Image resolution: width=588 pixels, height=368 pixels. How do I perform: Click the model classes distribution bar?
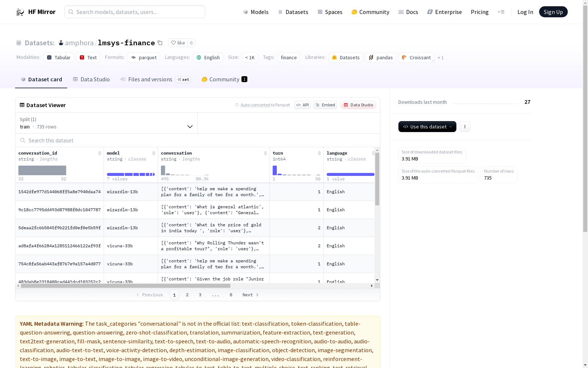pos(131,174)
